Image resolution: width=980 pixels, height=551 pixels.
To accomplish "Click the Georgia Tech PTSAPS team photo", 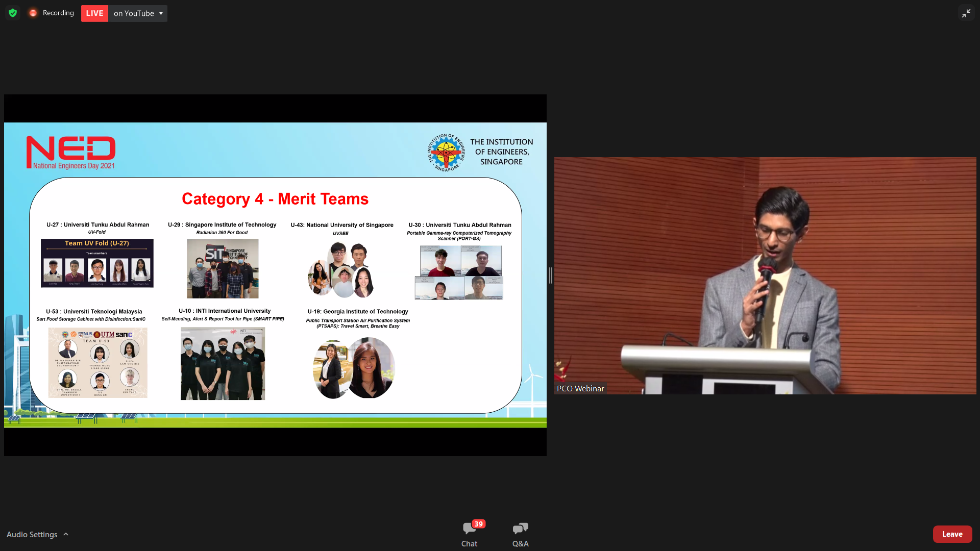I will tap(354, 368).
